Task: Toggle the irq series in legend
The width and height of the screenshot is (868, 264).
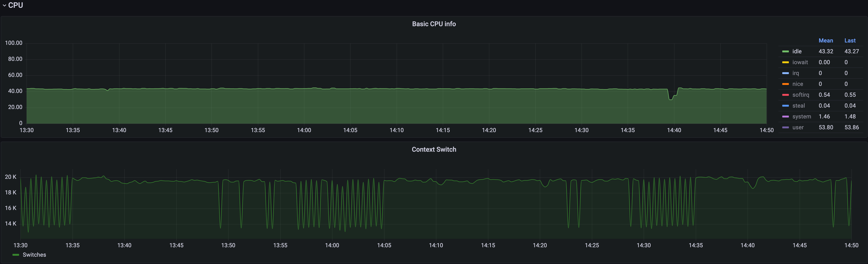Action: point(795,73)
